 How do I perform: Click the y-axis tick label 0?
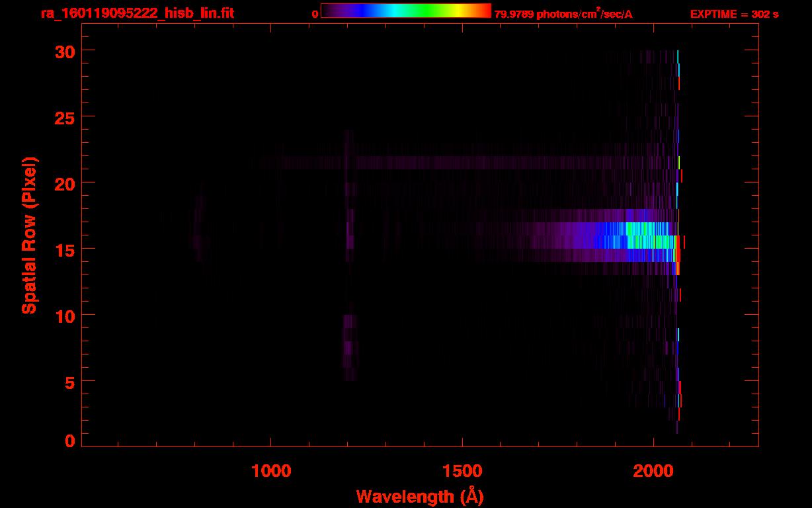tap(69, 441)
